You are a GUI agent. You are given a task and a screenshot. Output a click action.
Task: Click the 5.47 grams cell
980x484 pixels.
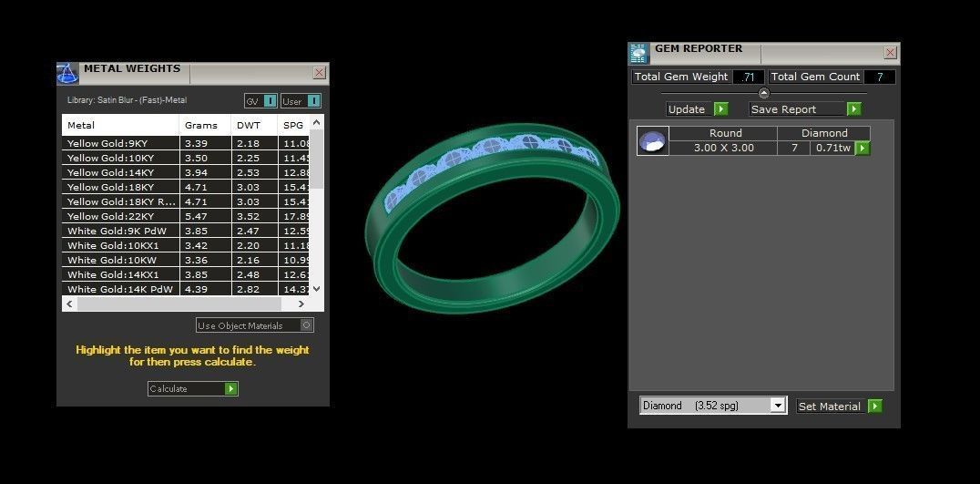(205, 216)
